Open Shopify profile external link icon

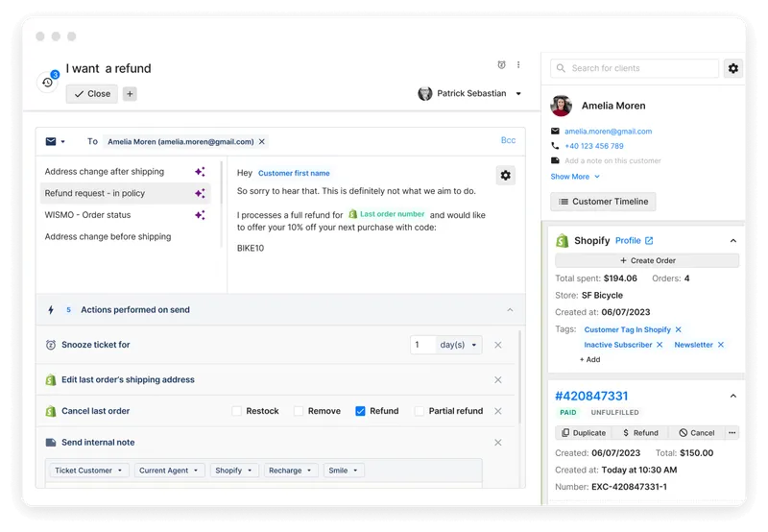point(649,241)
